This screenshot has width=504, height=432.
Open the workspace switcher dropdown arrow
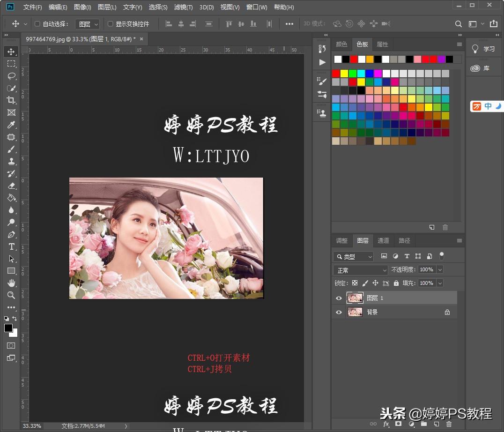[482, 24]
